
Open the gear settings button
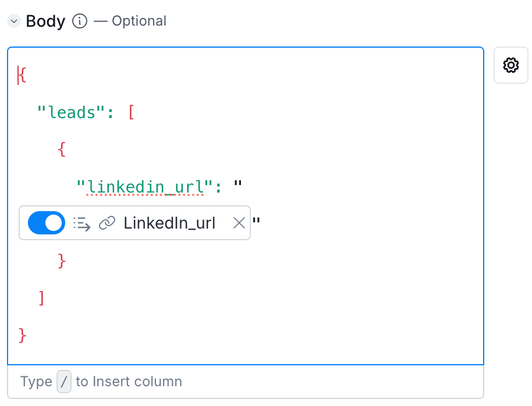511,65
